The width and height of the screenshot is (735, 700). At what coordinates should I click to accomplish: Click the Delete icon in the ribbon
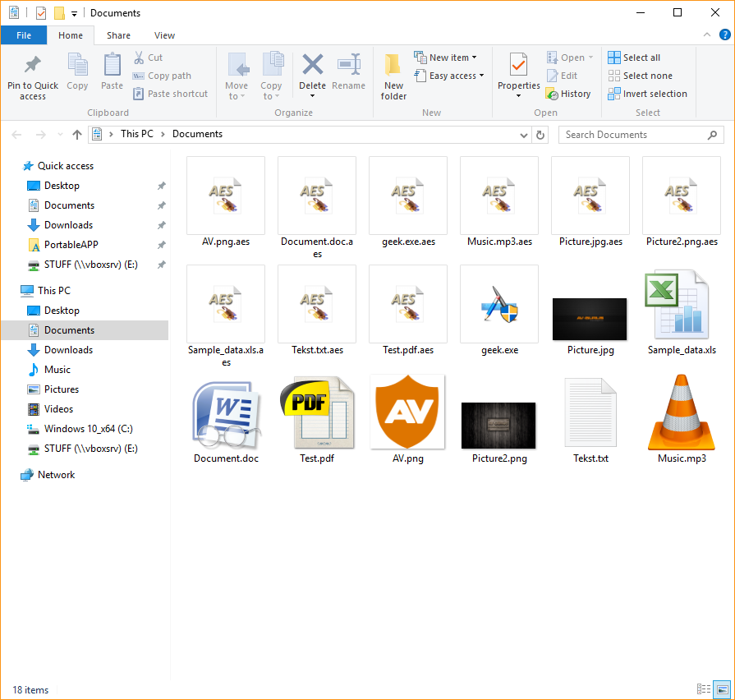[312, 66]
